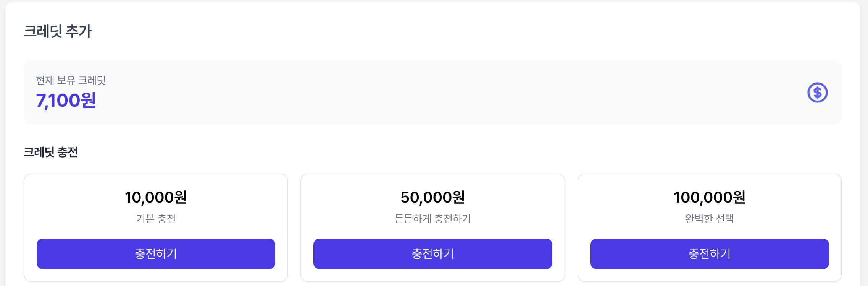
Task: Select the 10,000원 amount text
Action: tap(156, 198)
